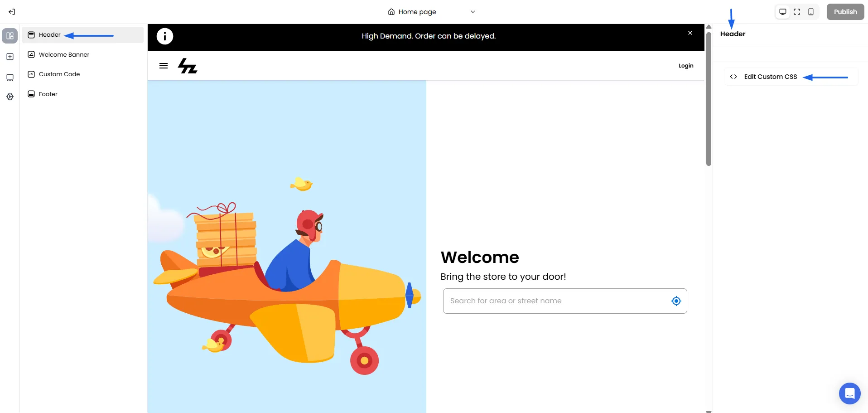
Task: Click the search area or street name field
Action: tap(565, 301)
